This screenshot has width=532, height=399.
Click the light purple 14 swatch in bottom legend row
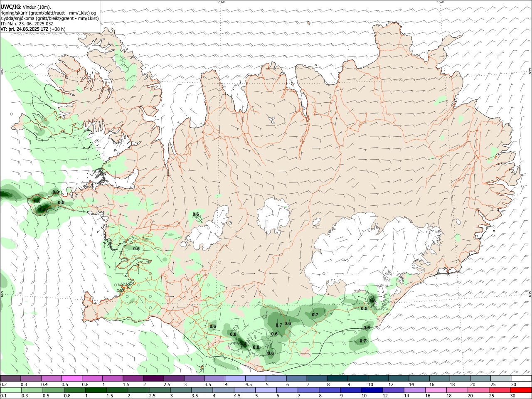[414, 390]
